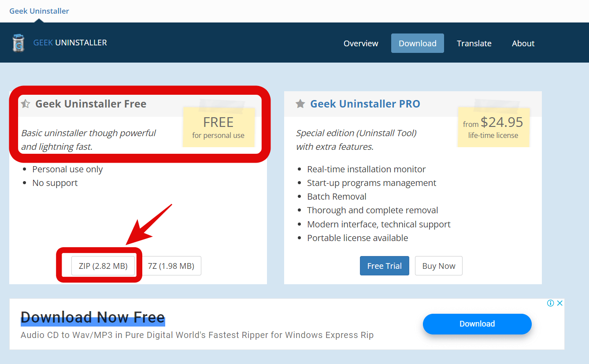Click 'Thorough and complete removal' text
Viewport: 589px width, 364px height.
click(373, 210)
